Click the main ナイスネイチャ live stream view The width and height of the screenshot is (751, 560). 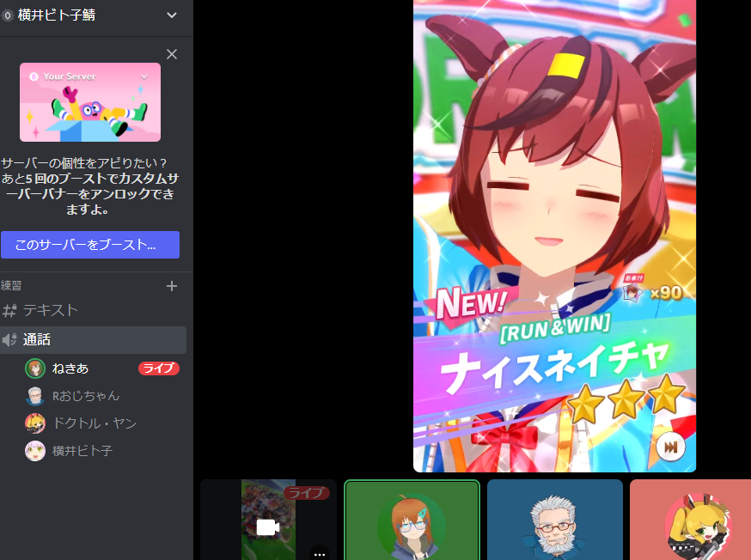pos(554,236)
